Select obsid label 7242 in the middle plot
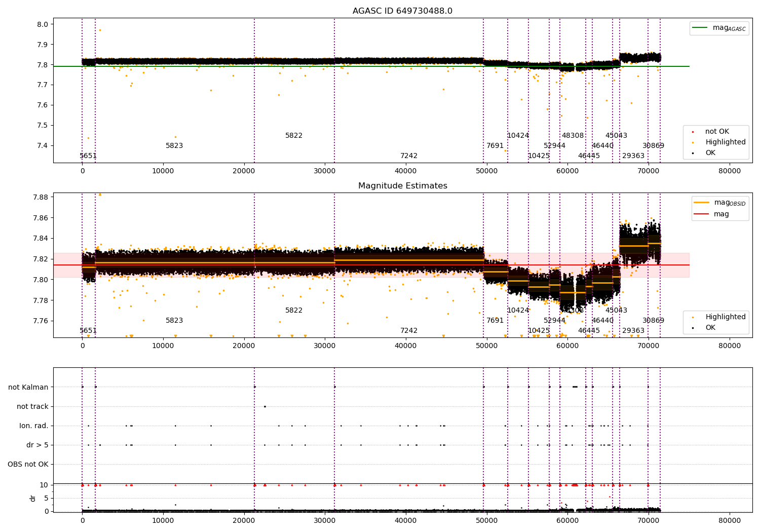This screenshot has width=760, height=532. [x=409, y=331]
